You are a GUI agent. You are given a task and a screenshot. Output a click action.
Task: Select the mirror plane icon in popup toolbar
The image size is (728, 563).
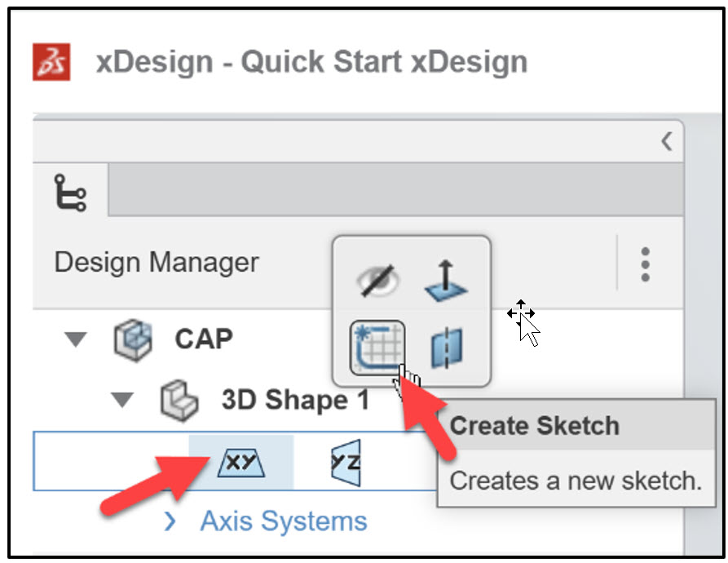click(x=447, y=348)
